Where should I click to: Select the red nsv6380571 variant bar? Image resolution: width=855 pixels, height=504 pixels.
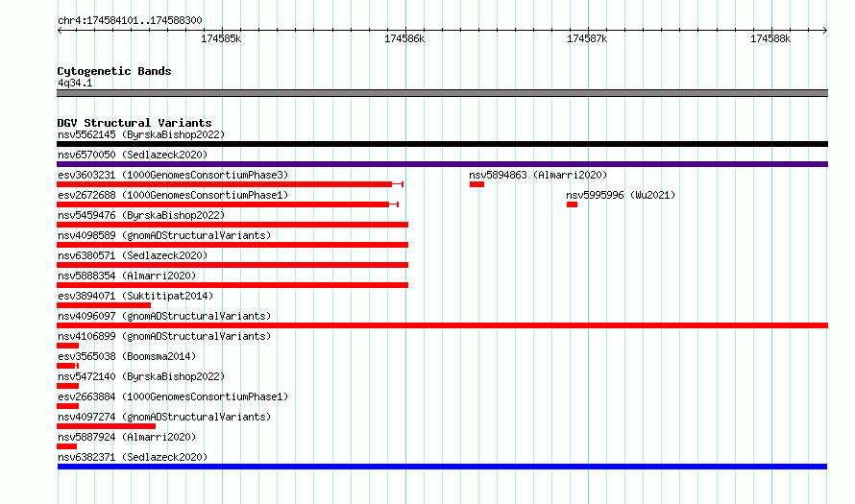(232, 265)
